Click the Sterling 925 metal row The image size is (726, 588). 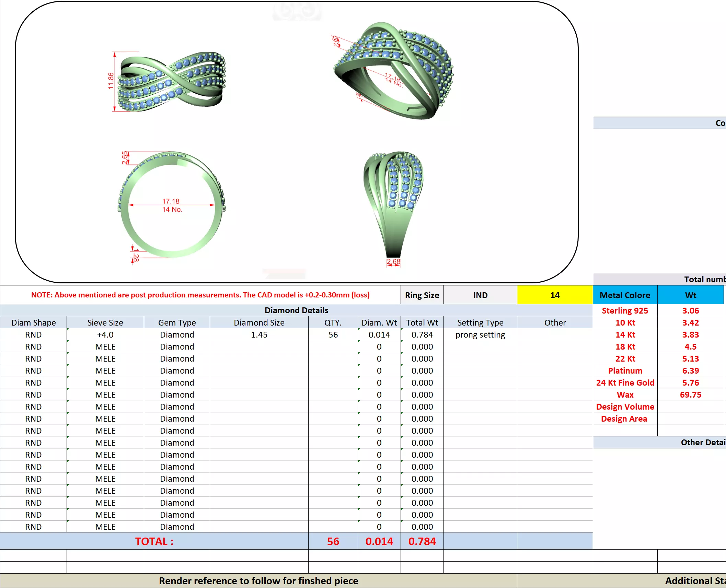tap(625, 310)
